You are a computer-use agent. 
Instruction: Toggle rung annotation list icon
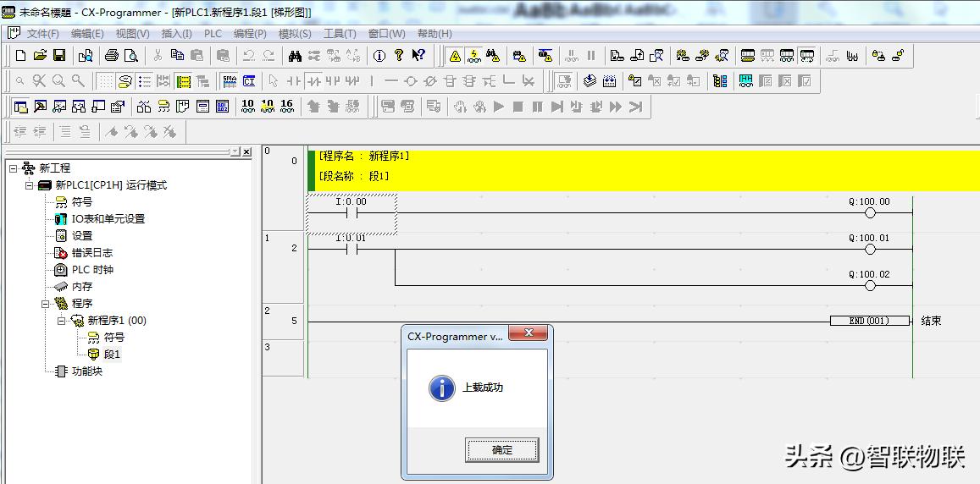145,81
